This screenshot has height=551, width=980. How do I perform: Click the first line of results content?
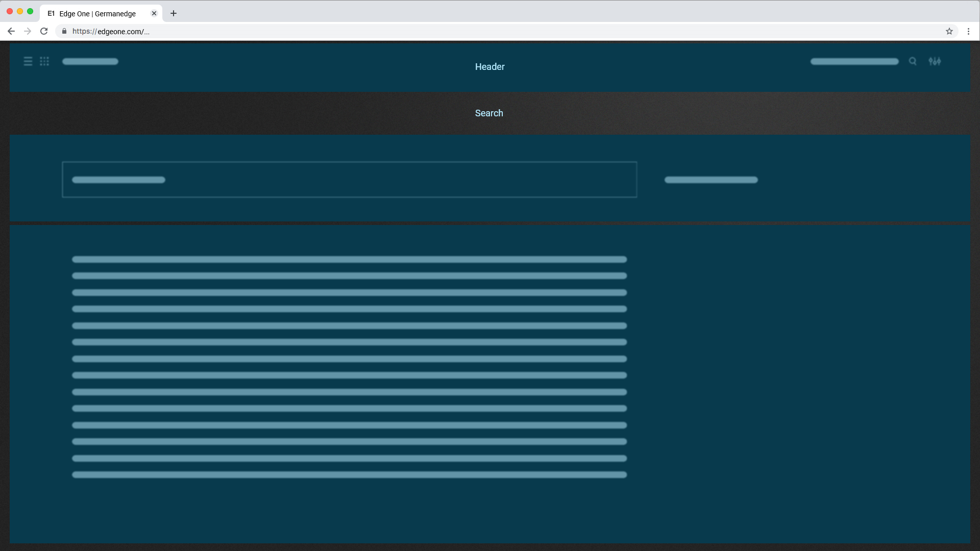(x=349, y=260)
